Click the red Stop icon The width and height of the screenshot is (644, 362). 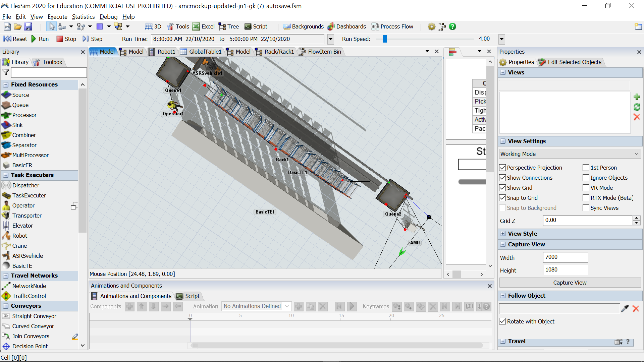click(60, 39)
